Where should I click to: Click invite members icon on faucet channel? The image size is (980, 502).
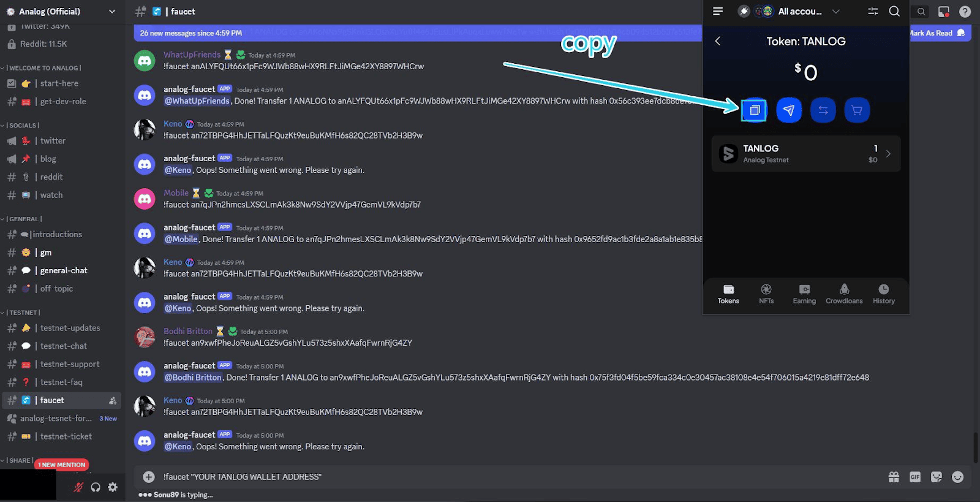point(113,400)
